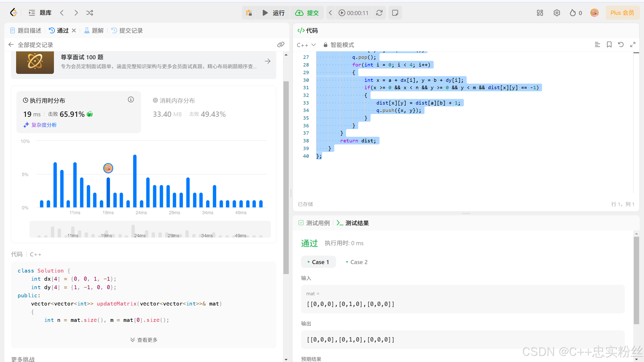Run the code with 运行
Screen dimensions: 644x362
coord(273,13)
